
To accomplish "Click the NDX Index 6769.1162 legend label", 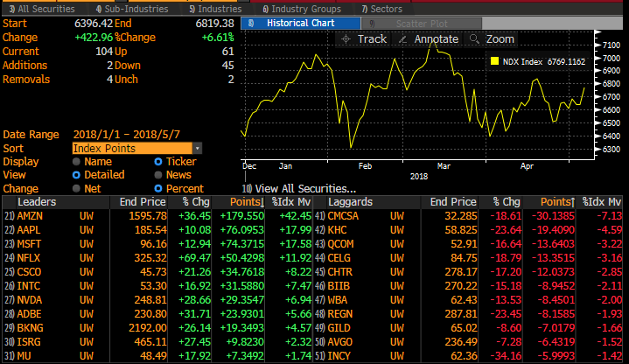I will pyautogui.click(x=544, y=61).
